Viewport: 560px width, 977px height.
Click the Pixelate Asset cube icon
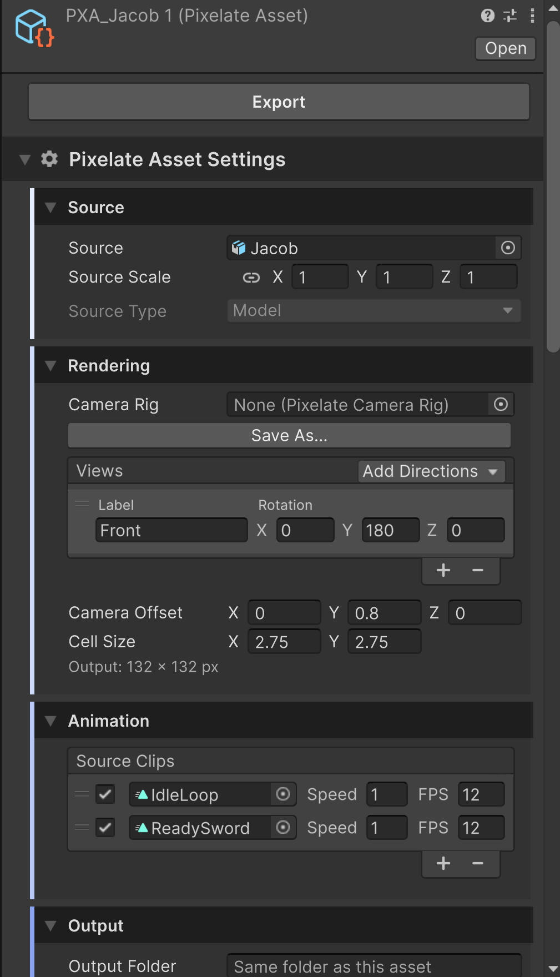pyautogui.click(x=34, y=28)
